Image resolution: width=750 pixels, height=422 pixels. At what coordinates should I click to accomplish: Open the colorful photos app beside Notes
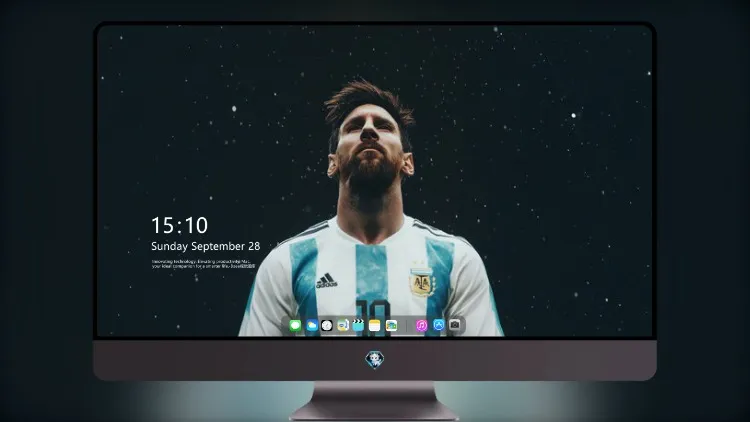tap(391, 326)
